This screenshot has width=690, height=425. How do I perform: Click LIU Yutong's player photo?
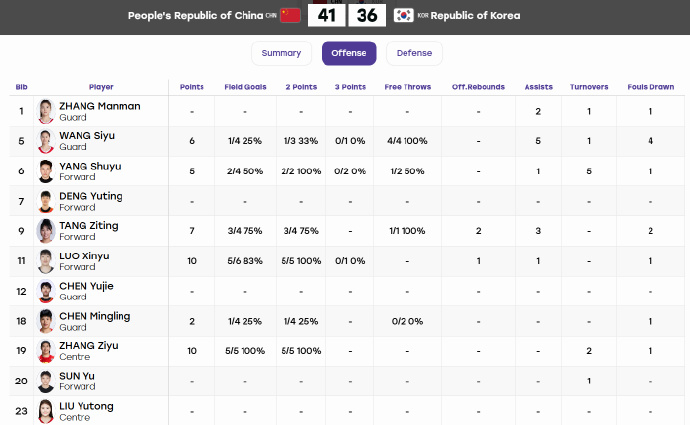[x=46, y=411]
